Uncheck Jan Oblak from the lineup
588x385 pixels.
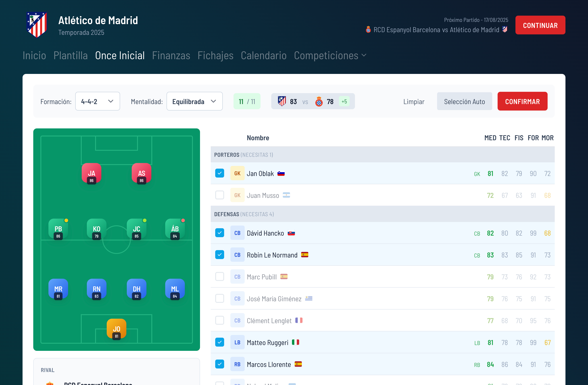219,173
